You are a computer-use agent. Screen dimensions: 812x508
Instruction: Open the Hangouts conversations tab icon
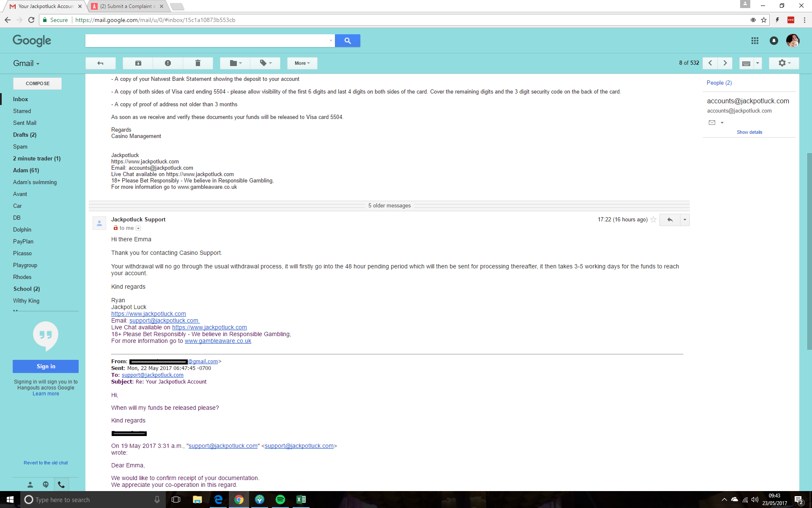(x=46, y=485)
